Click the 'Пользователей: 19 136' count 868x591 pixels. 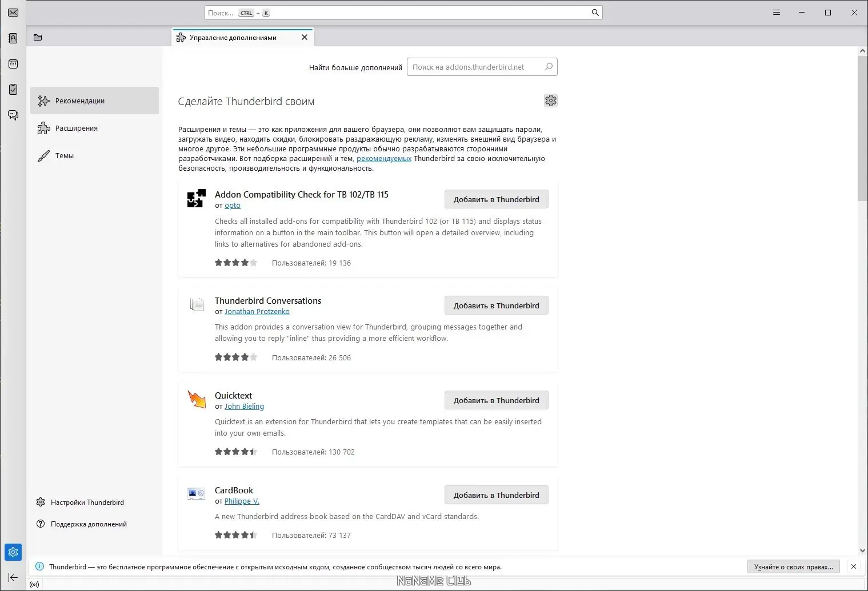click(311, 263)
